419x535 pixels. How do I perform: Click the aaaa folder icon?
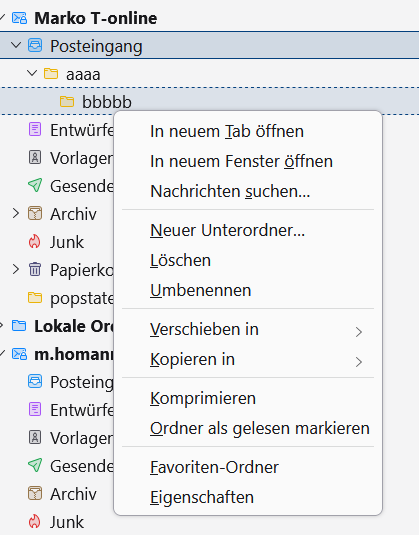[x=51, y=73]
